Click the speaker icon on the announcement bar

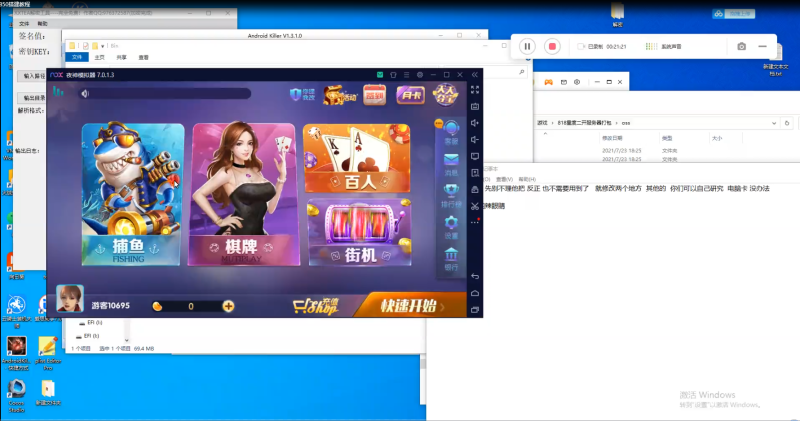[x=85, y=93]
